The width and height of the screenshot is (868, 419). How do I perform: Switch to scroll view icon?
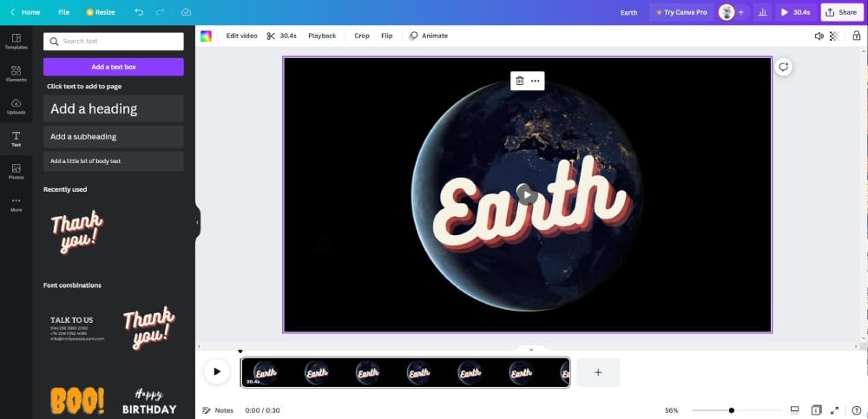795,410
